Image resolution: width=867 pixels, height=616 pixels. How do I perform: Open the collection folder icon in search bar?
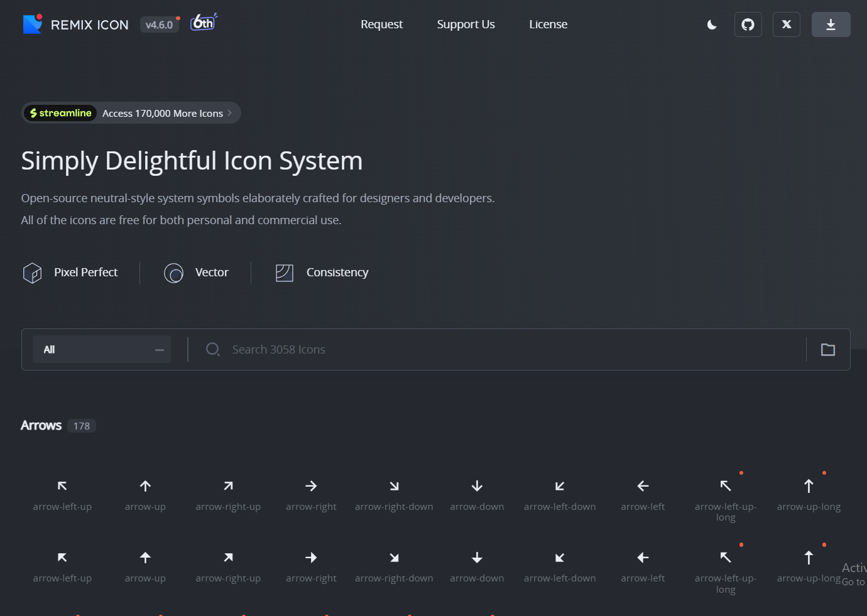pyautogui.click(x=827, y=350)
